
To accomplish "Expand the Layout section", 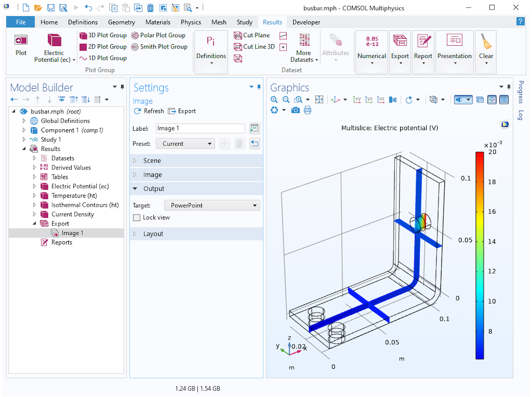I will click(x=153, y=234).
